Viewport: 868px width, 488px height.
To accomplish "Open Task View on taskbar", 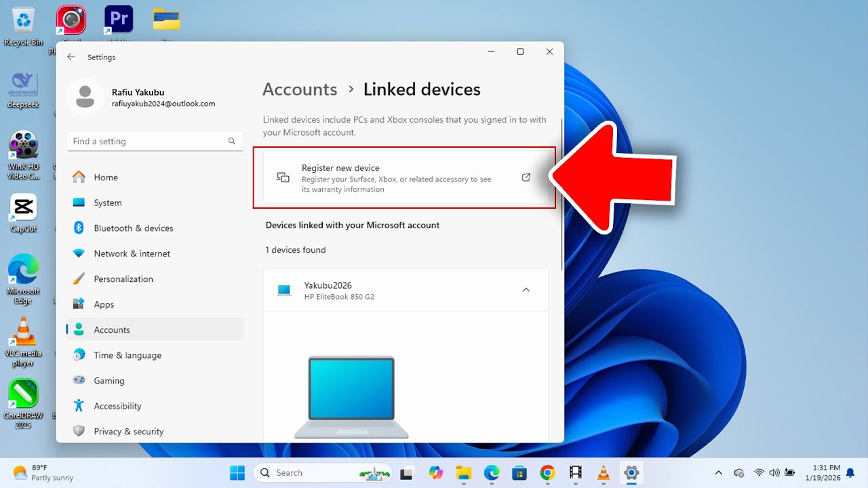I will tap(407, 472).
